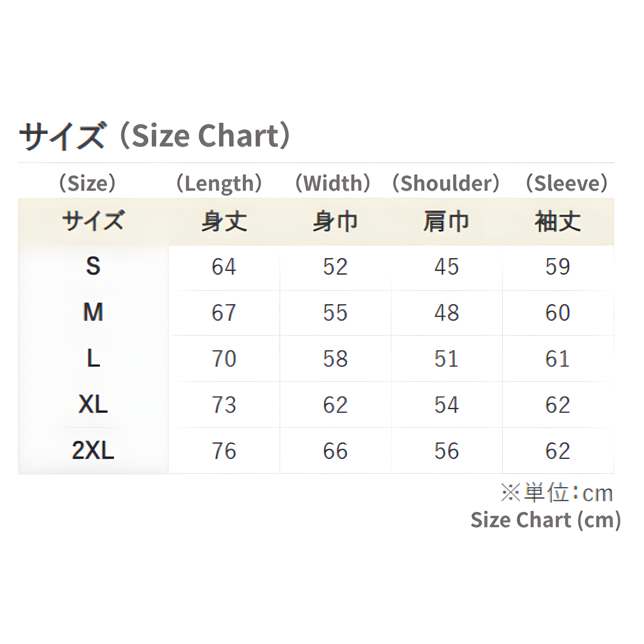Select the M shoulder value 48
This screenshot has width=644, height=644.
(x=447, y=313)
